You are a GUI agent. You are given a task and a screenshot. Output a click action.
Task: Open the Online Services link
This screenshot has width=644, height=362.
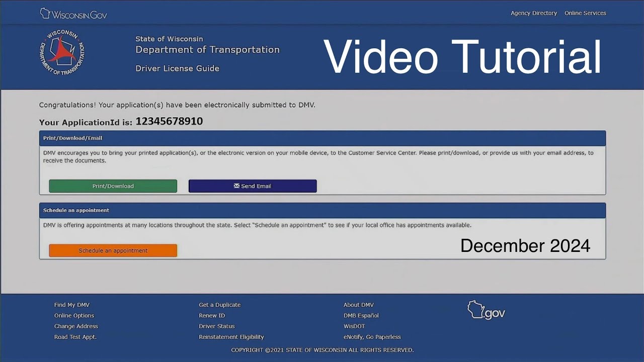click(x=585, y=13)
